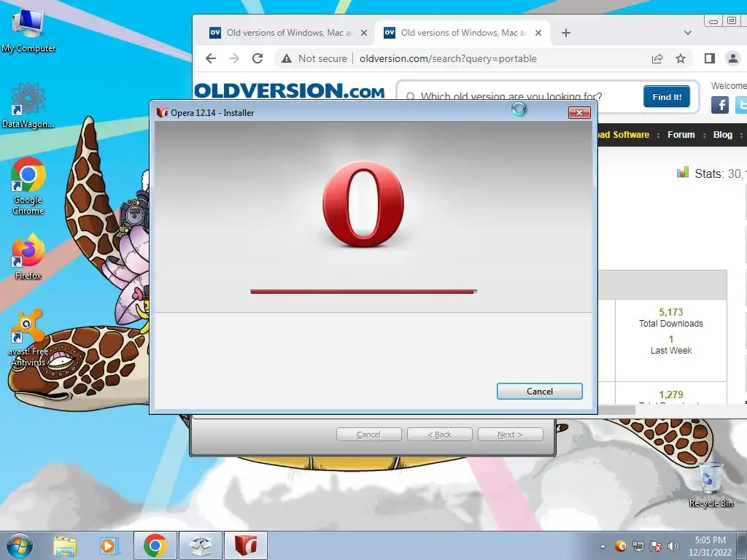This screenshot has width=747, height=560.
Task: Click the Chrome address bar URL
Action: point(448,58)
